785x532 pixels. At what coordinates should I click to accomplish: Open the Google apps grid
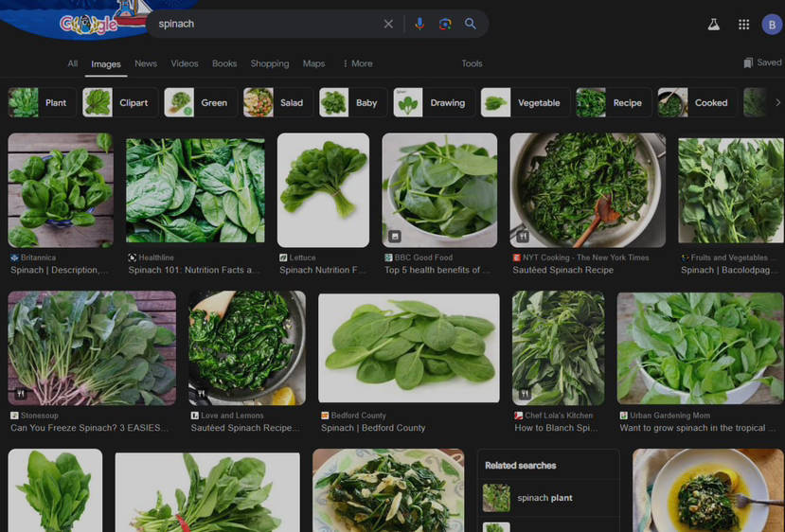(743, 25)
